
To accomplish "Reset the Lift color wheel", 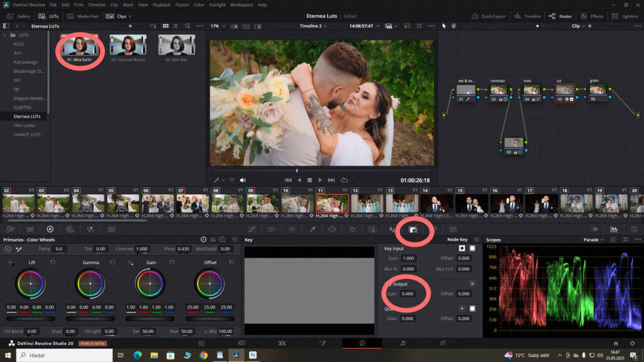I will click(53, 262).
